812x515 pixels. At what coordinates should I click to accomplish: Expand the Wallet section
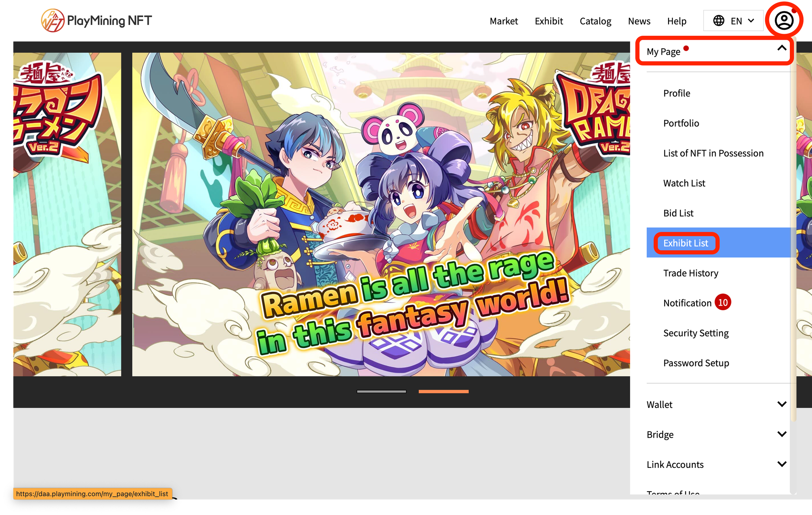781,404
